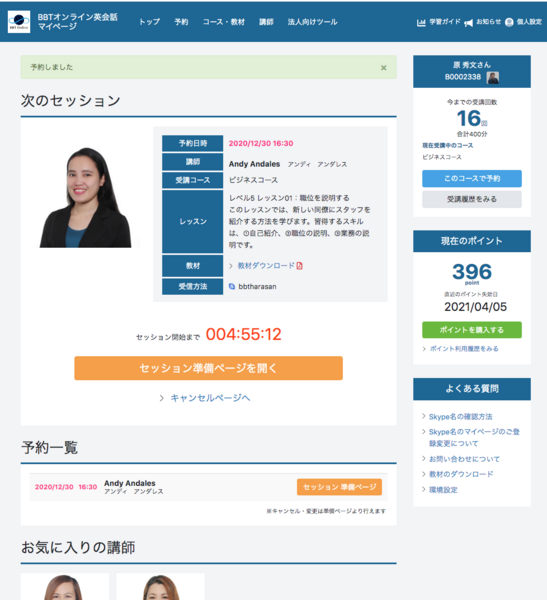Click the B0002338 member ID
This screenshot has height=600, width=547.
coord(463,77)
